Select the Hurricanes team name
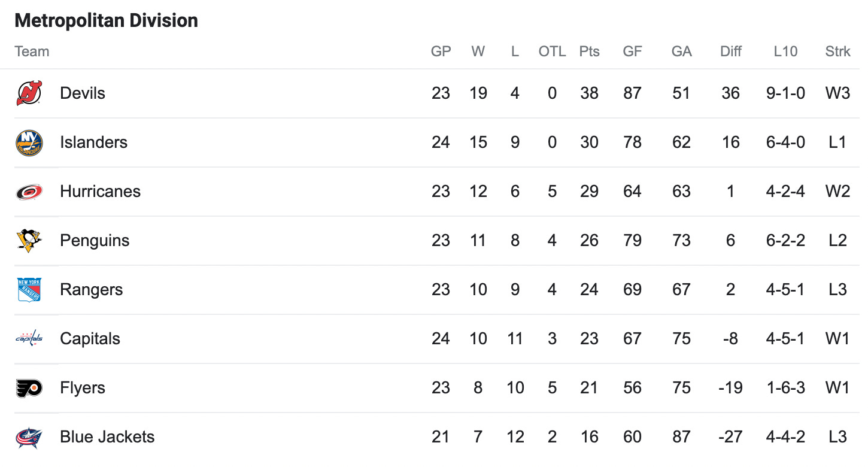Image resolution: width=868 pixels, height=467 pixels. pos(101,192)
